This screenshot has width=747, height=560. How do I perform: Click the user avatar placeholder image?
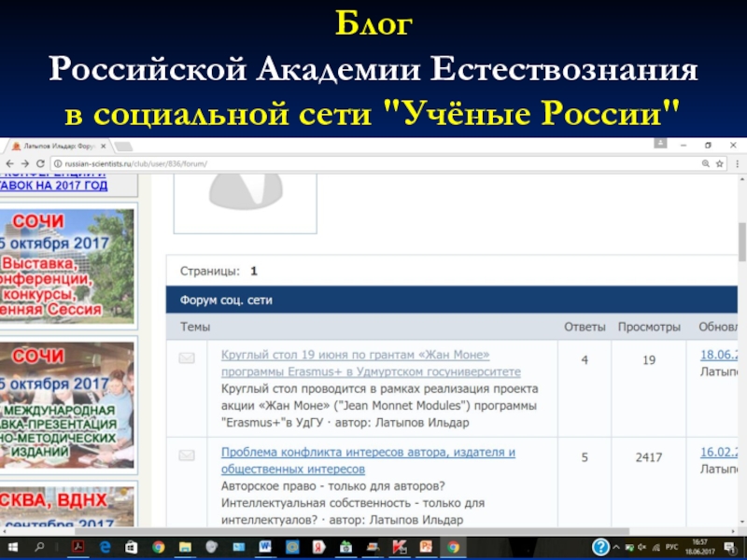(246, 203)
